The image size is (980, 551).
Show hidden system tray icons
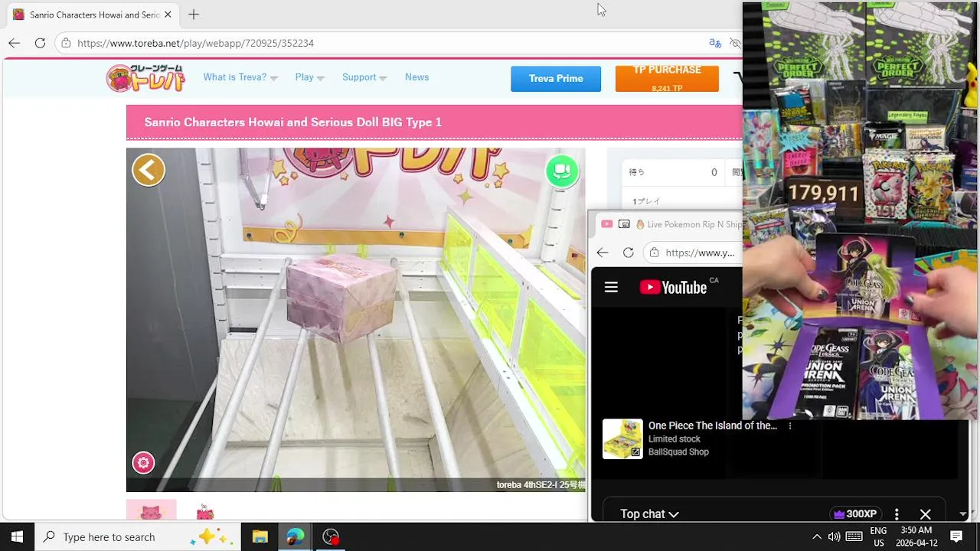pyautogui.click(x=816, y=536)
